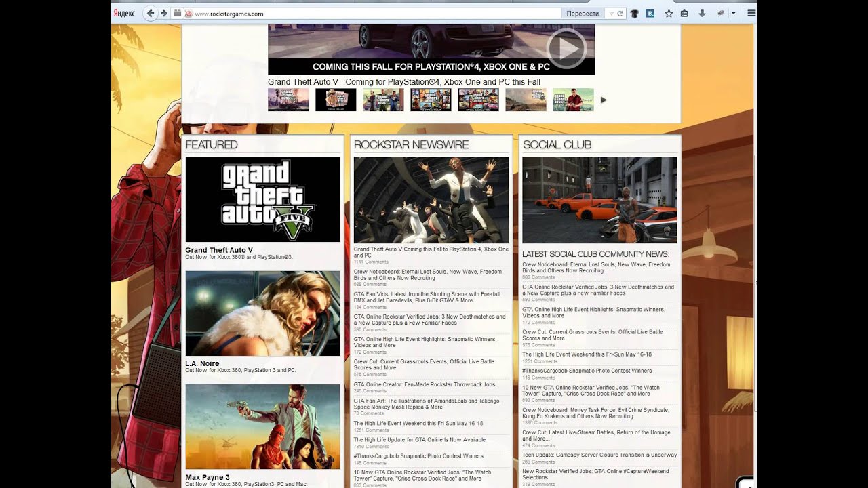
Task: Open Newswire 'GTA Online Rockstar Verified Jobs: 3 New Deathmatches'
Action: pyautogui.click(x=429, y=319)
